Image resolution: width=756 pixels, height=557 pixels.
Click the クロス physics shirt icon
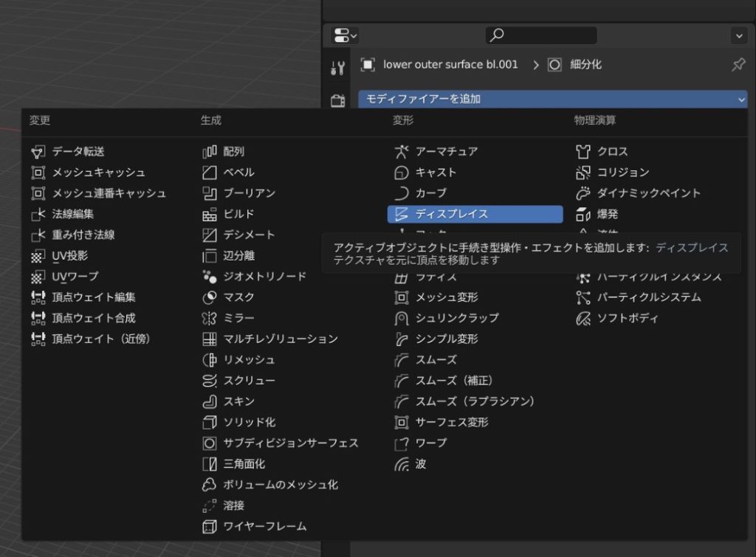[x=583, y=151]
